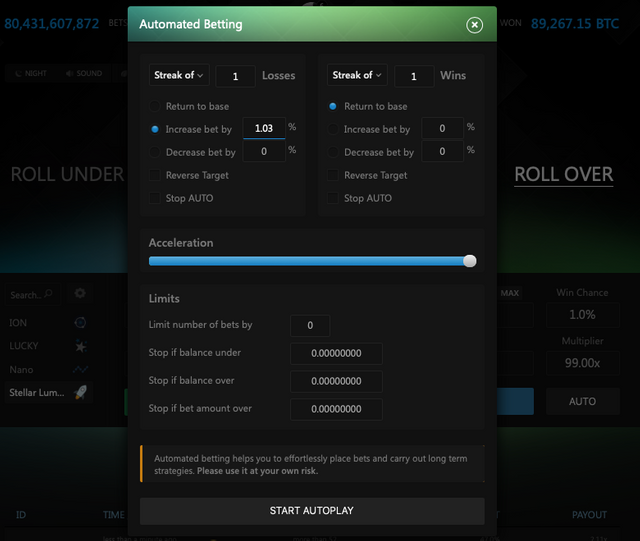
Task: Enable Stop AUTO on Losses
Action: 155,198
